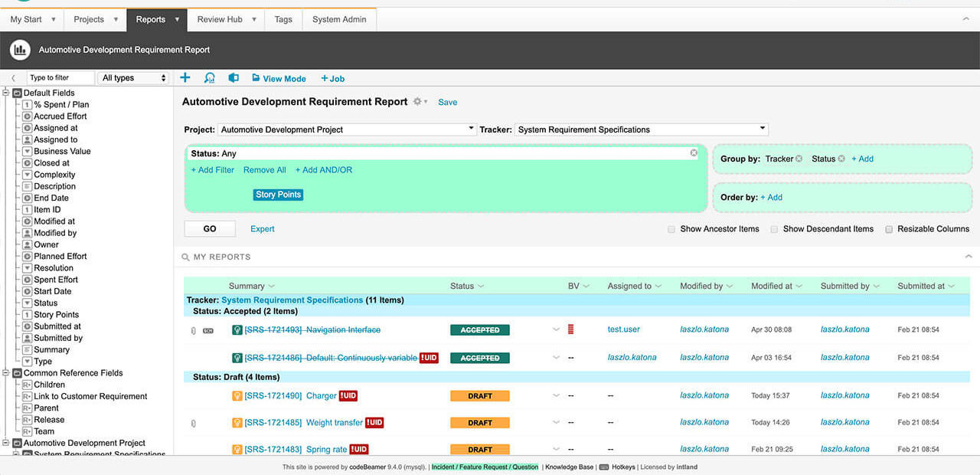Click the Type to filter input field
This screenshot has height=475, width=980.
(x=60, y=78)
